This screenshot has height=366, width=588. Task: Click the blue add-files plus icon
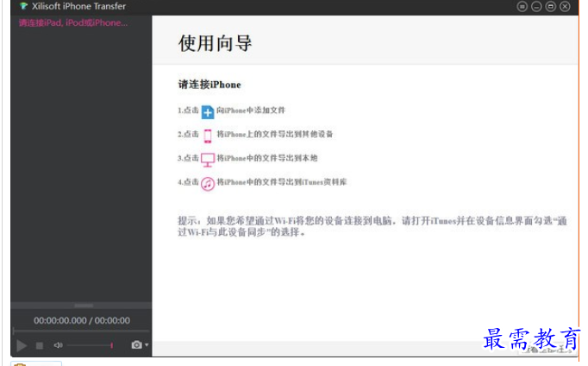pos(208,112)
